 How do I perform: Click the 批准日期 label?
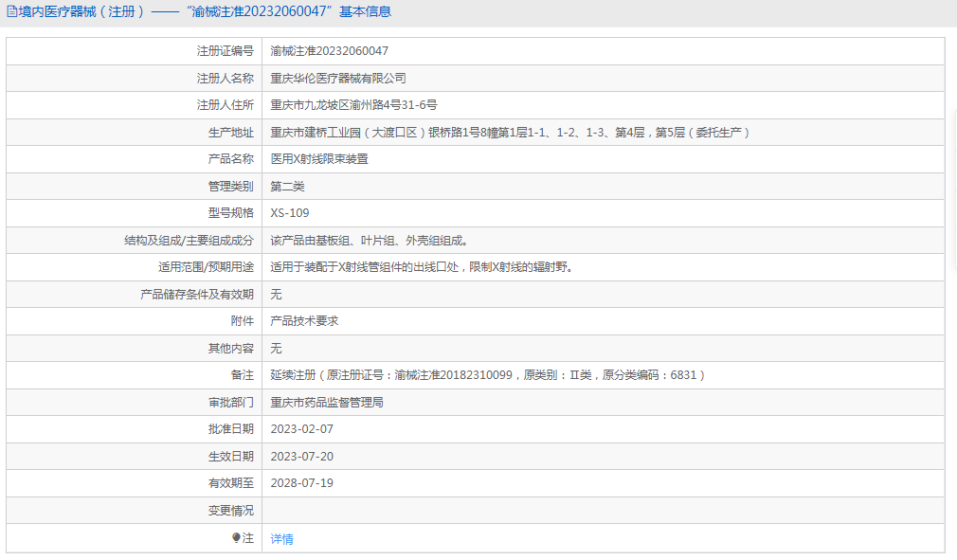click(230, 429)
